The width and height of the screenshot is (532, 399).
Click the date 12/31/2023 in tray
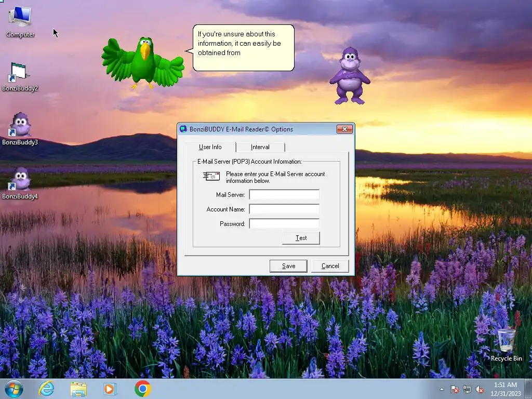click(x=506, y=394)
